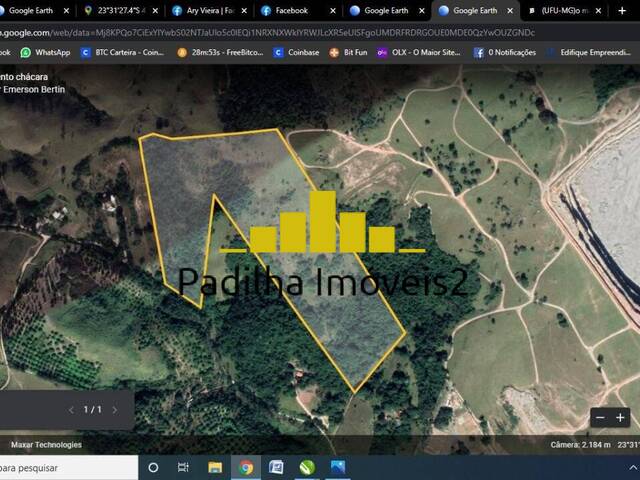Open the (UFU-MG) tab
The height and width of the screenshot is (480, 640).
(x=564, y=11)
